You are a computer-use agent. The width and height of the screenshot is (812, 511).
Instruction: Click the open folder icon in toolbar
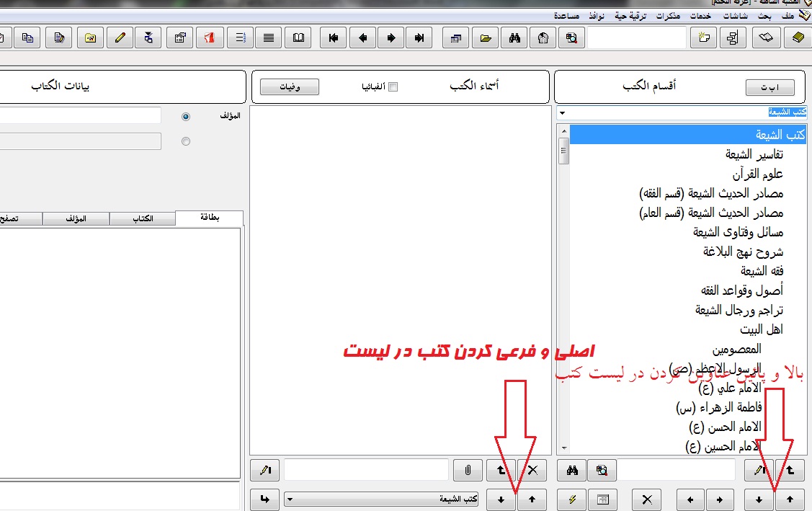(x=486, y=38)
